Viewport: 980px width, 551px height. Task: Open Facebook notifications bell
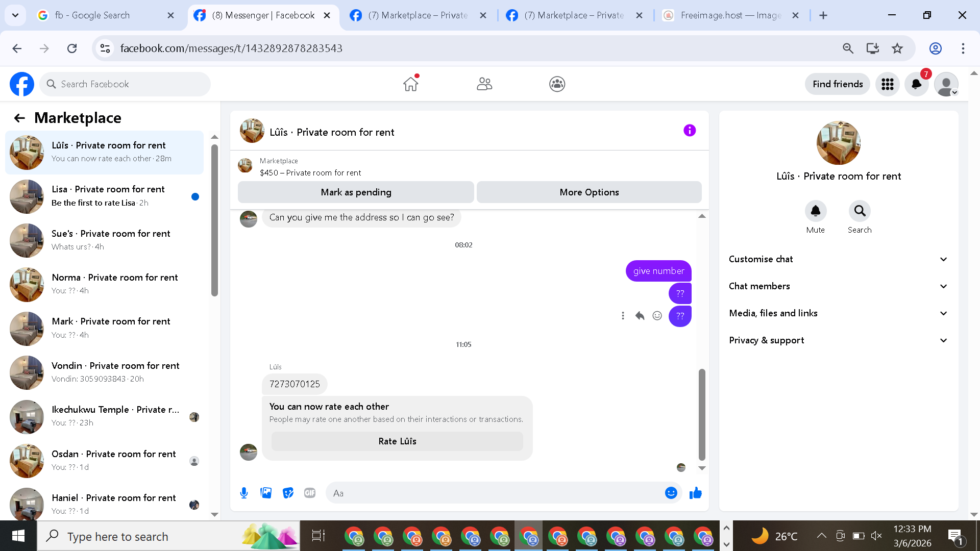(x=917, y=84)
